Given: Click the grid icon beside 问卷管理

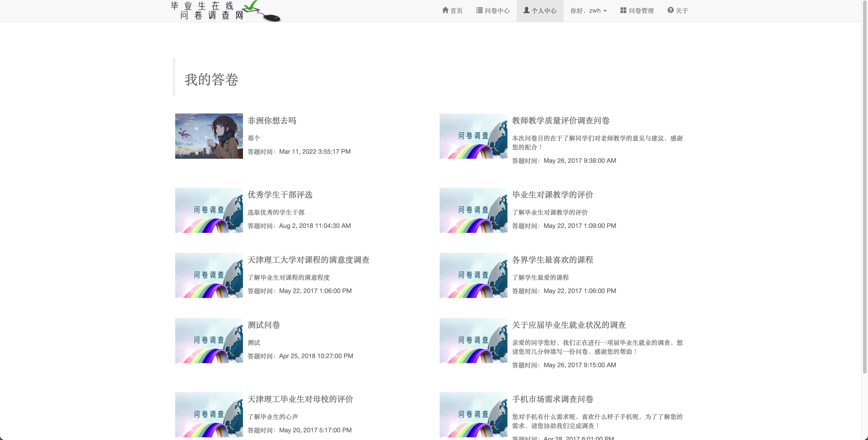Looking at the screenshot, I should pos(623,10).
